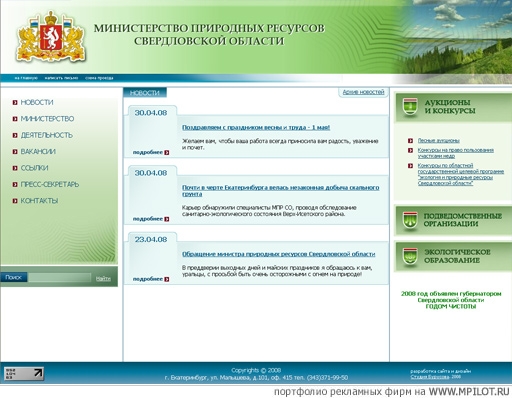The height and width of the screenshot is (399, 512).
Task: Click the red bullet beside Лесные аукционы
Action: click(411, 141)
